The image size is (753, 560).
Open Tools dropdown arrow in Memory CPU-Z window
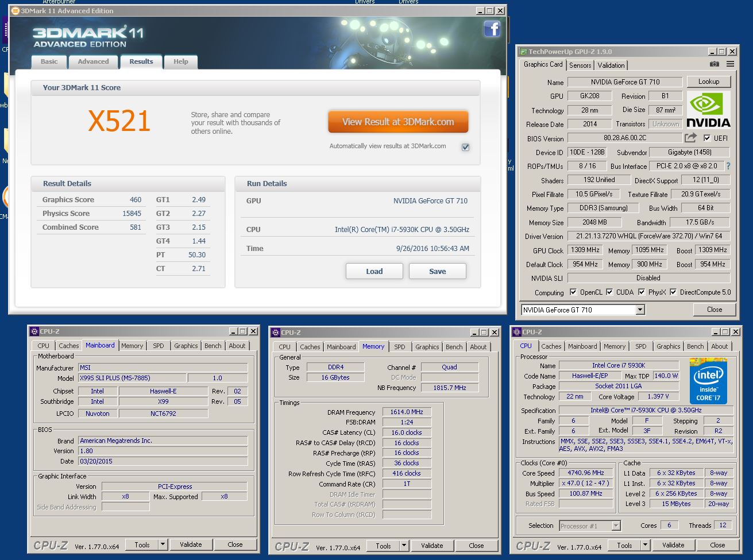tap(404, 546)
